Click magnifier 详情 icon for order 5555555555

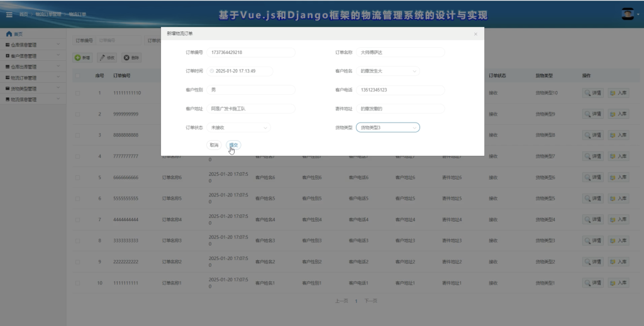click(x=588, y=198)
